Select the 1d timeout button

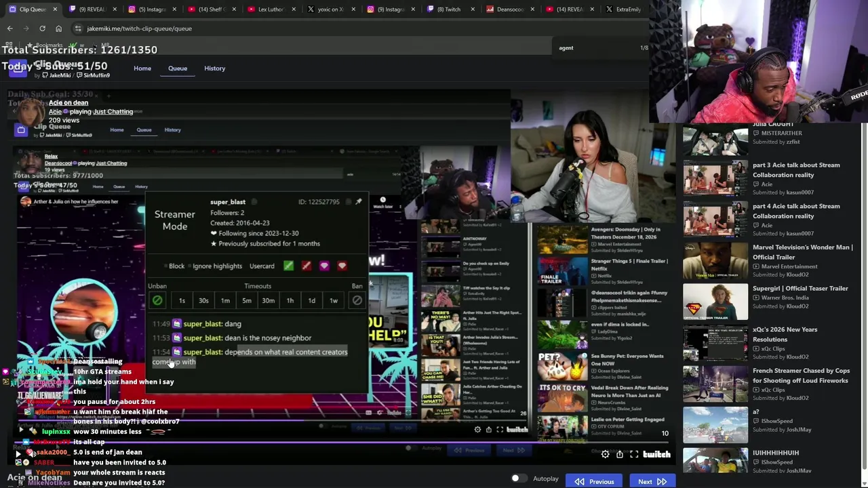(312, 300)
